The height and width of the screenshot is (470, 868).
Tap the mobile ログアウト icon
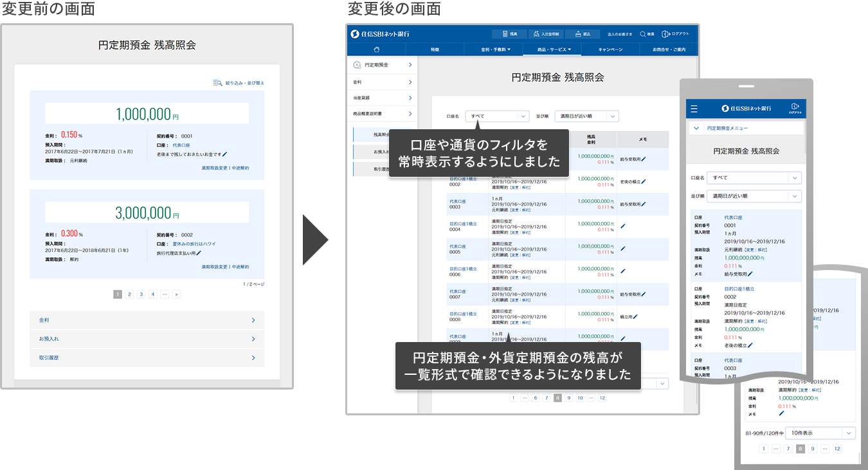795,107
